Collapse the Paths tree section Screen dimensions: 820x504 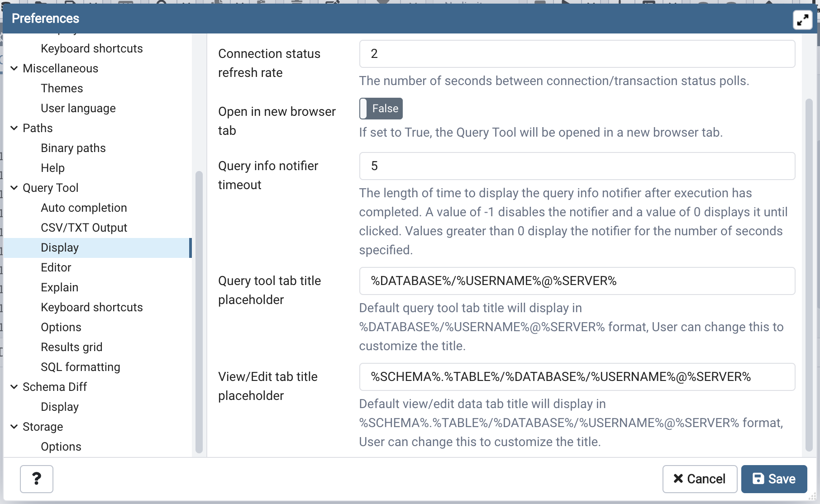[x=14, y=128]
